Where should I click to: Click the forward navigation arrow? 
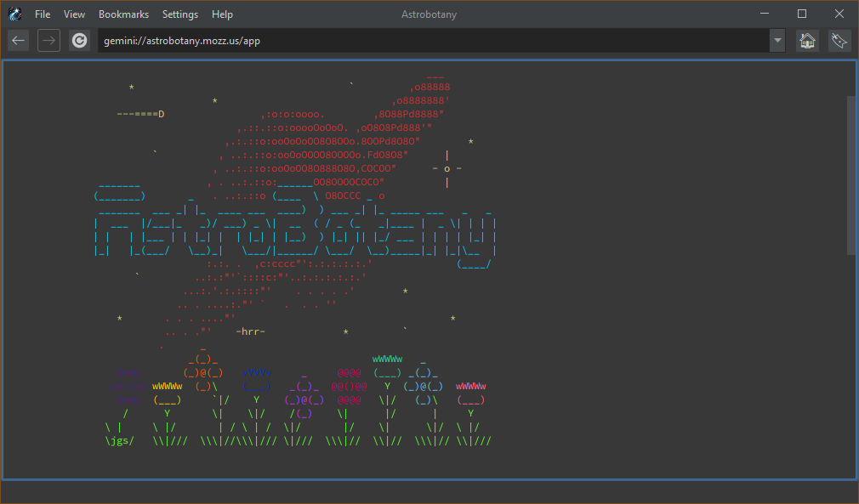click(x=48, y=41)
